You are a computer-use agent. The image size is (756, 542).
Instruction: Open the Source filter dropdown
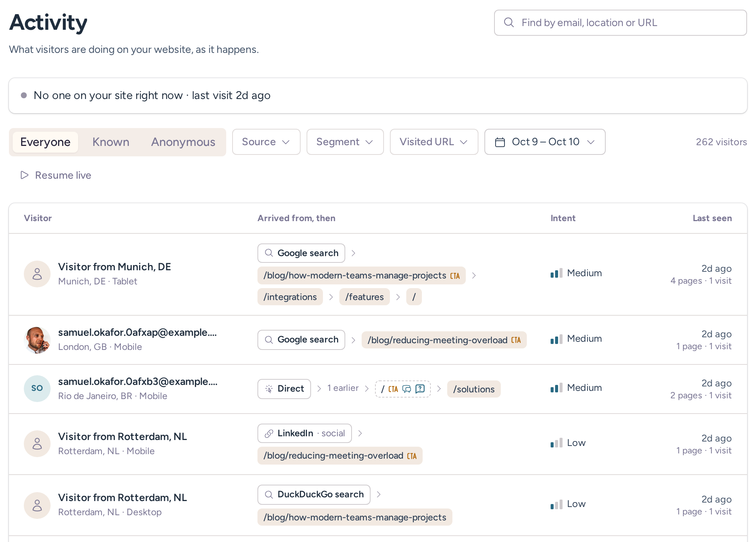point(266,142)
